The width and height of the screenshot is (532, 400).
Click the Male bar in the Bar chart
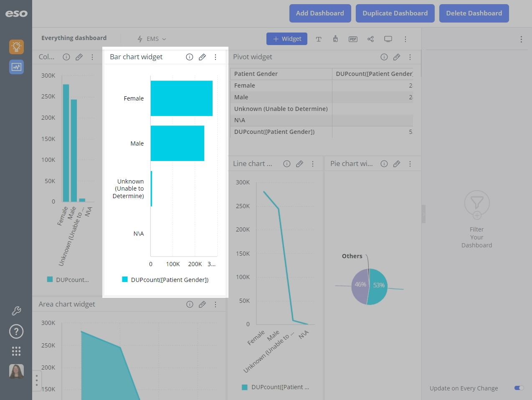177,143
